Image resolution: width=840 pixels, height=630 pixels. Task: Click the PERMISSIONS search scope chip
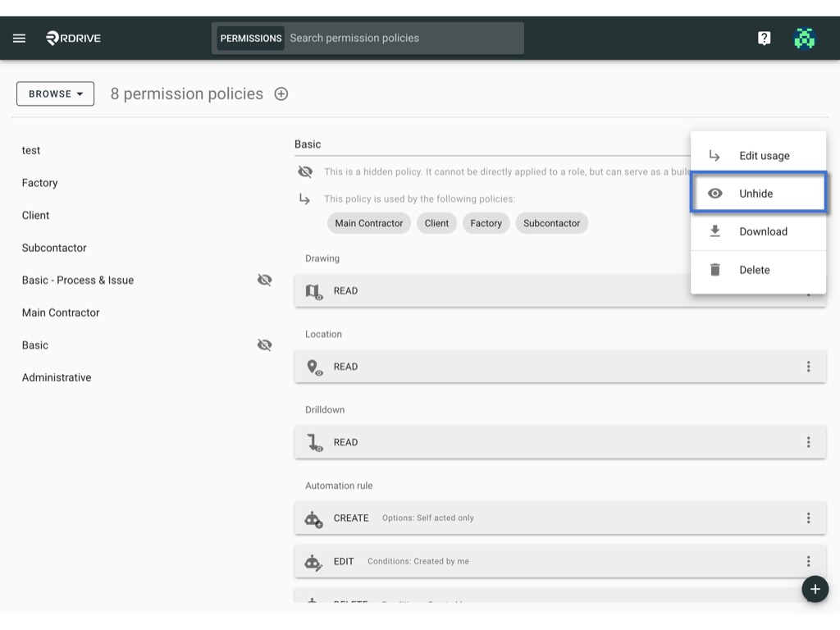point(251,38)
